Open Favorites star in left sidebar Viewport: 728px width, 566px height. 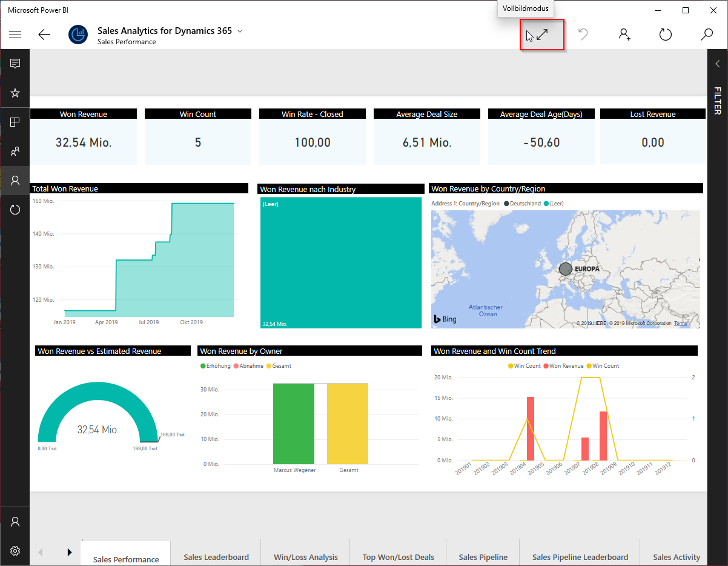15,93
